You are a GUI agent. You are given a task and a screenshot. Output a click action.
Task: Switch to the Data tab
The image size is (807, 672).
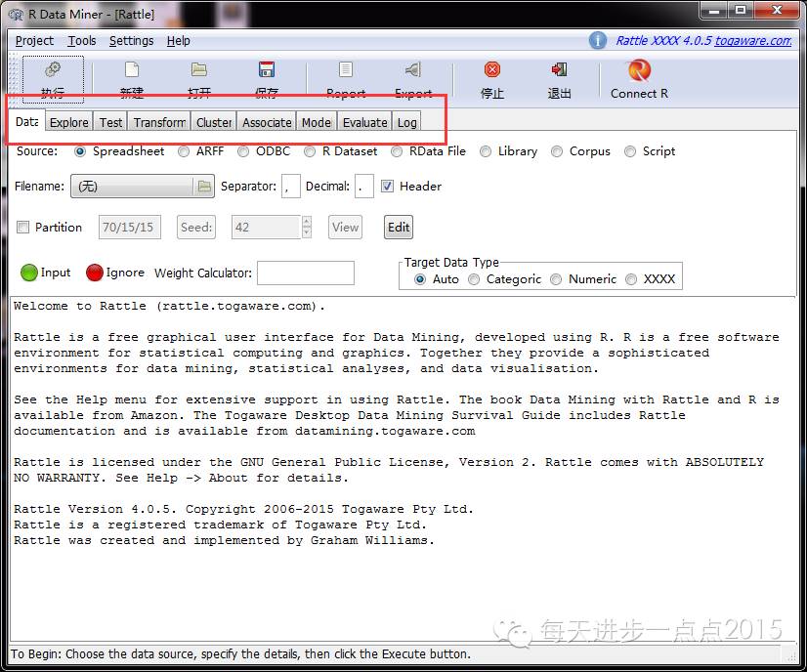pos(26,122)
